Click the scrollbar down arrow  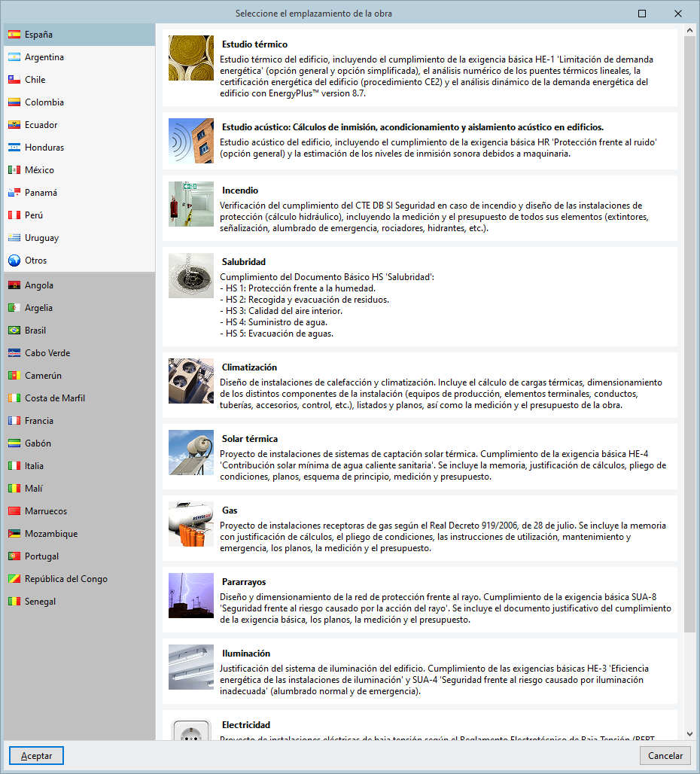click(689, 734)
